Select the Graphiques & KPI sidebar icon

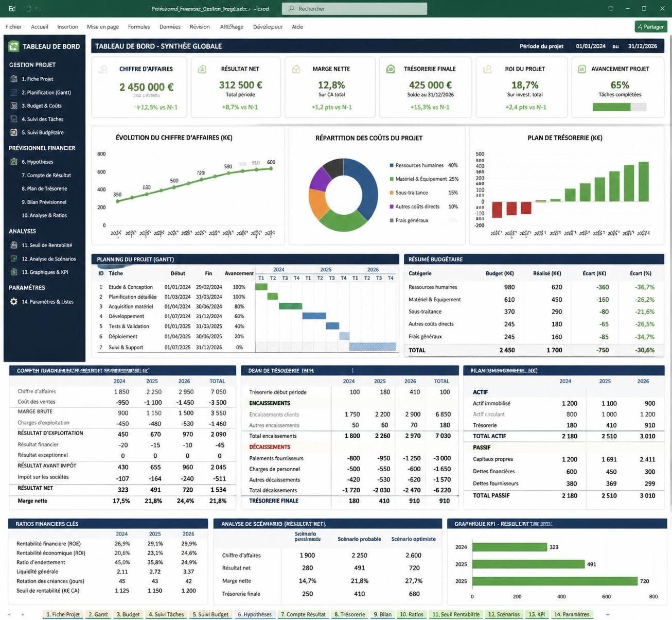14,272
